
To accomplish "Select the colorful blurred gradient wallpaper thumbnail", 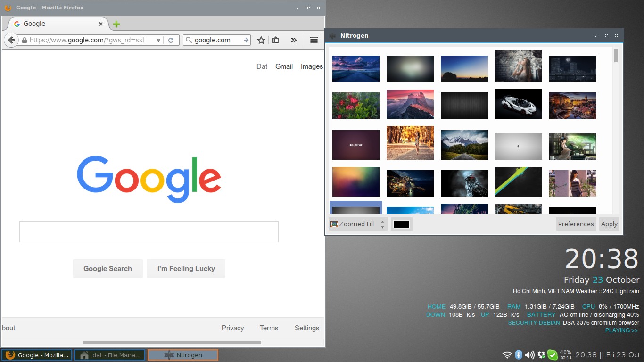I will pos(356,181).
